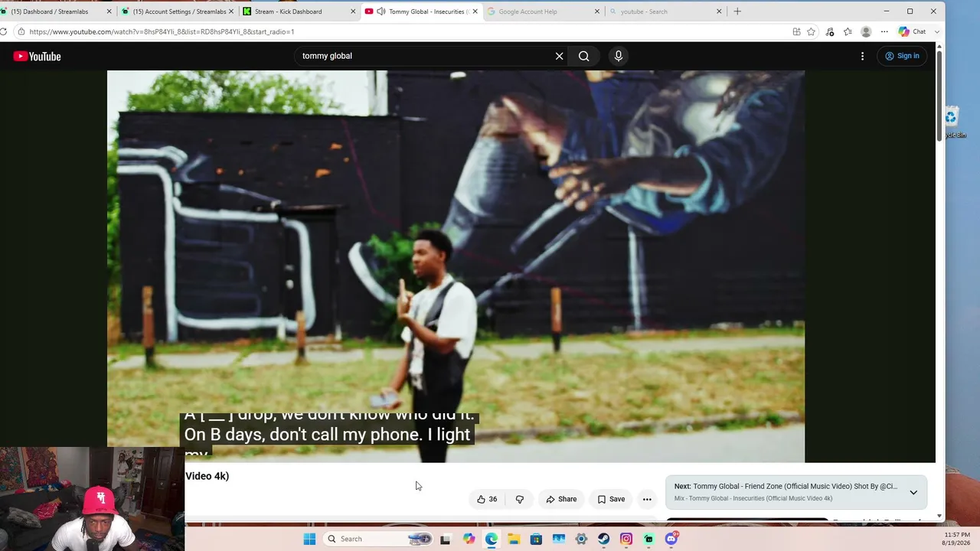Open Copilot Chat
Screen dimensions: 980x551
pyautogui.click(x=913, y=31)
